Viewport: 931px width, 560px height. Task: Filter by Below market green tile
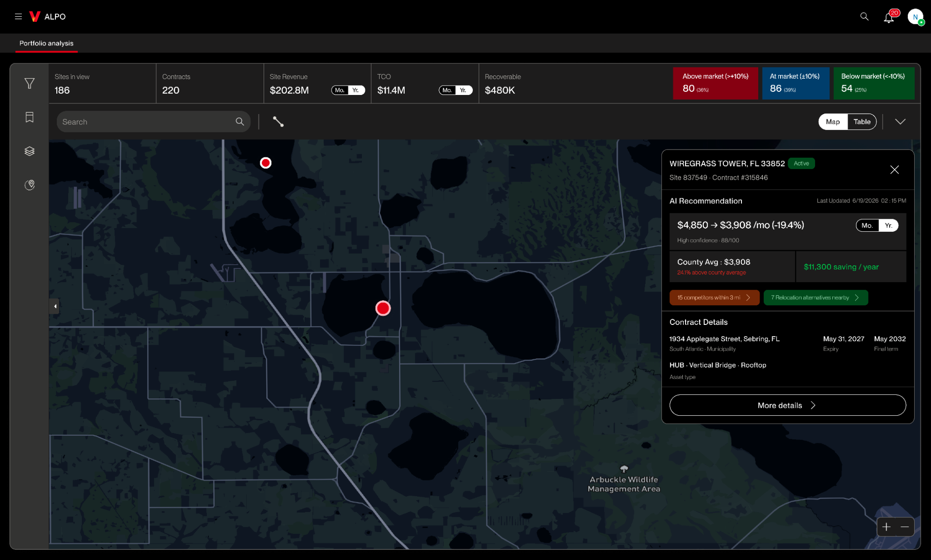coord(874,83)
